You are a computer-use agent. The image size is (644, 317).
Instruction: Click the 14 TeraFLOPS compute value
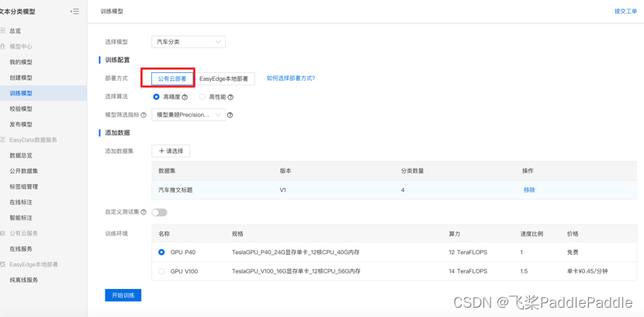(468, 271)
